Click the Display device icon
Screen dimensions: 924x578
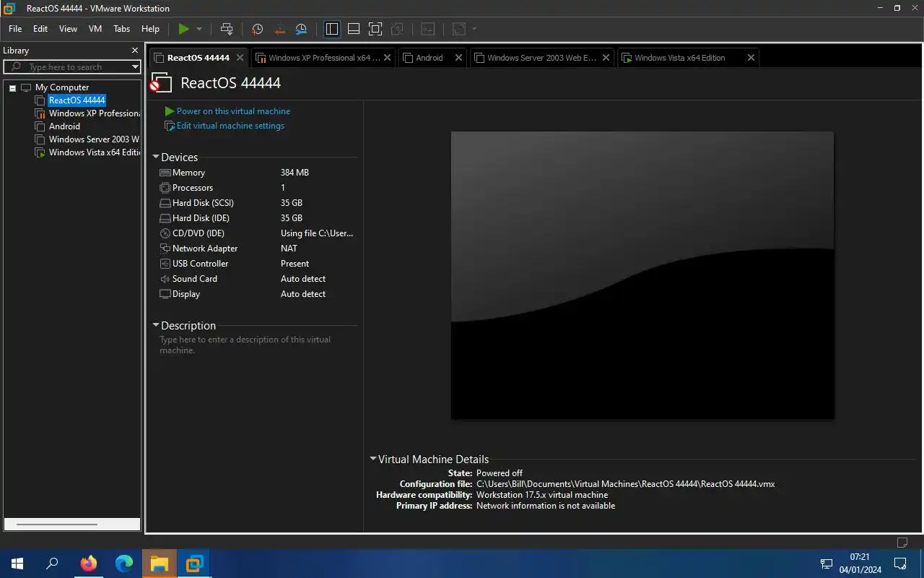(165, 294)
